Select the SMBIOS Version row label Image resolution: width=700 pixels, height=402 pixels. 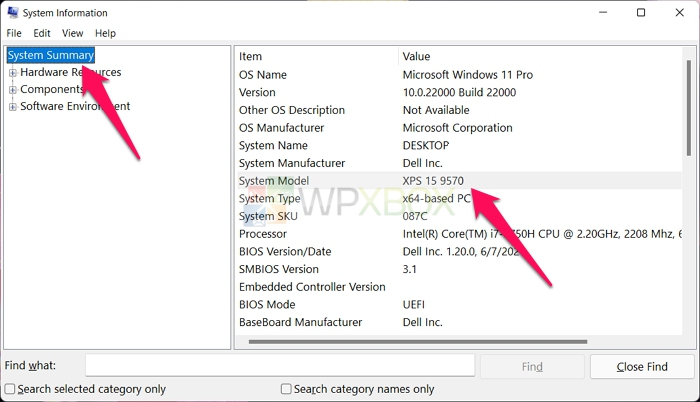(279, 269)
